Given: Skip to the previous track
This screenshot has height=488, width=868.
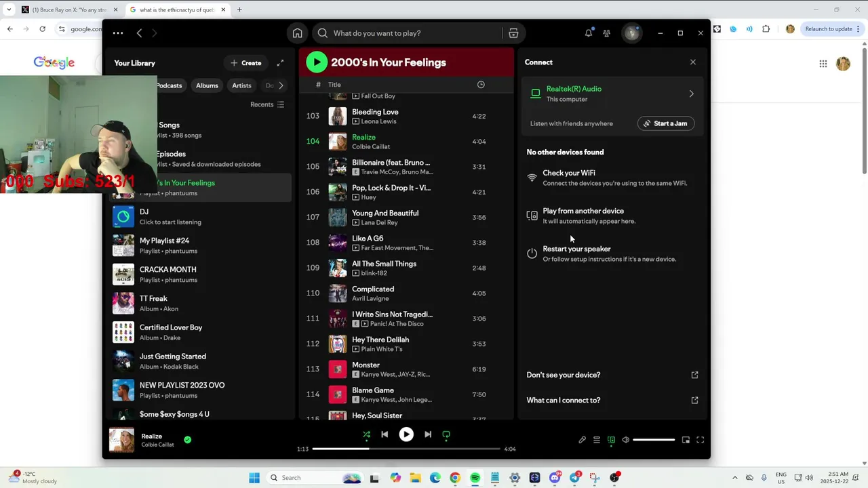Looking at the screenshot, I should (x=384, y=434).
